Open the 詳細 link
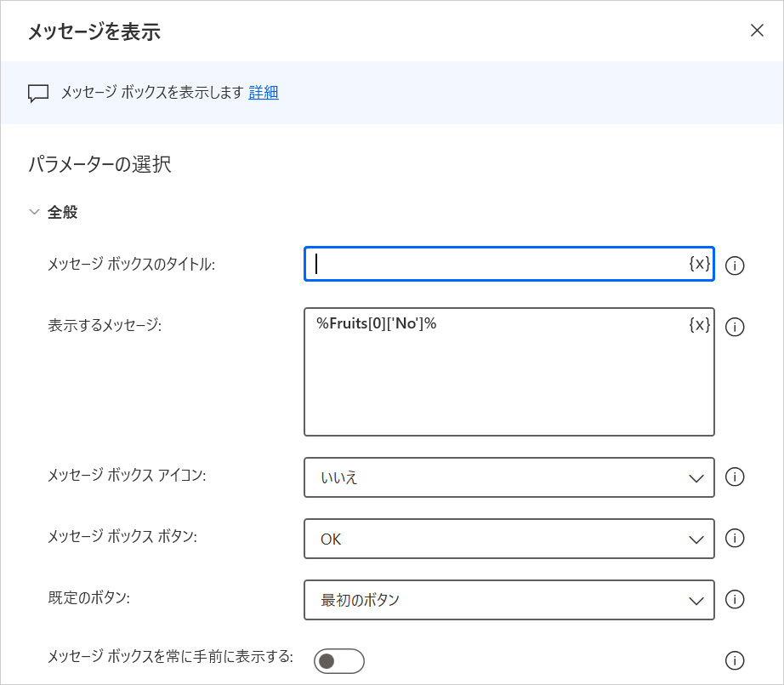This screenshot has width=784, height=685. [264, 93]
